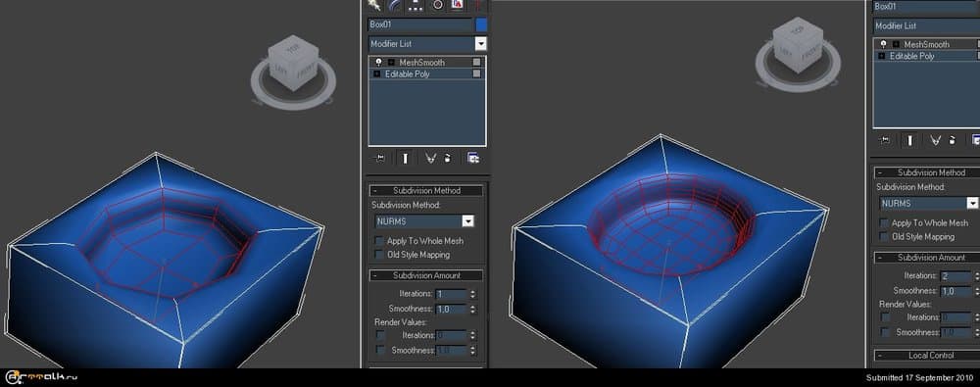980x387 pixels.
Task: Toggle MeshSmooth lightbulb in left modifier stack
Action: tap(378, 63)
